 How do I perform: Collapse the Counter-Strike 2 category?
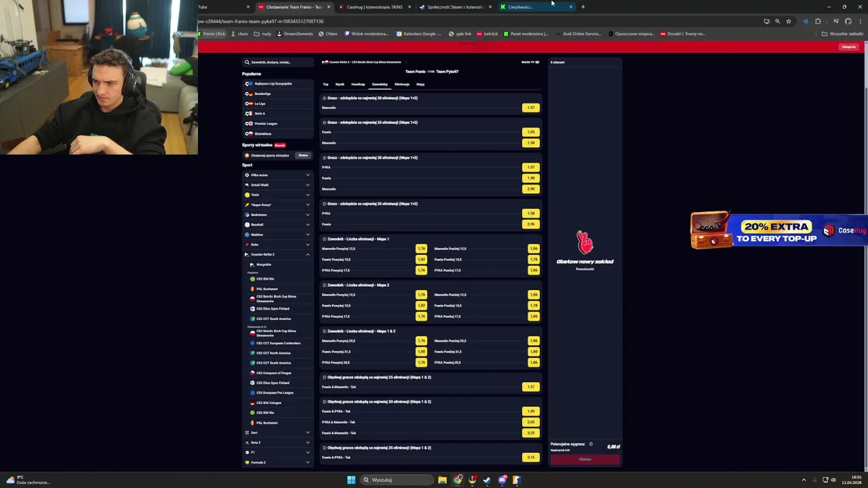tap(278, 254)
